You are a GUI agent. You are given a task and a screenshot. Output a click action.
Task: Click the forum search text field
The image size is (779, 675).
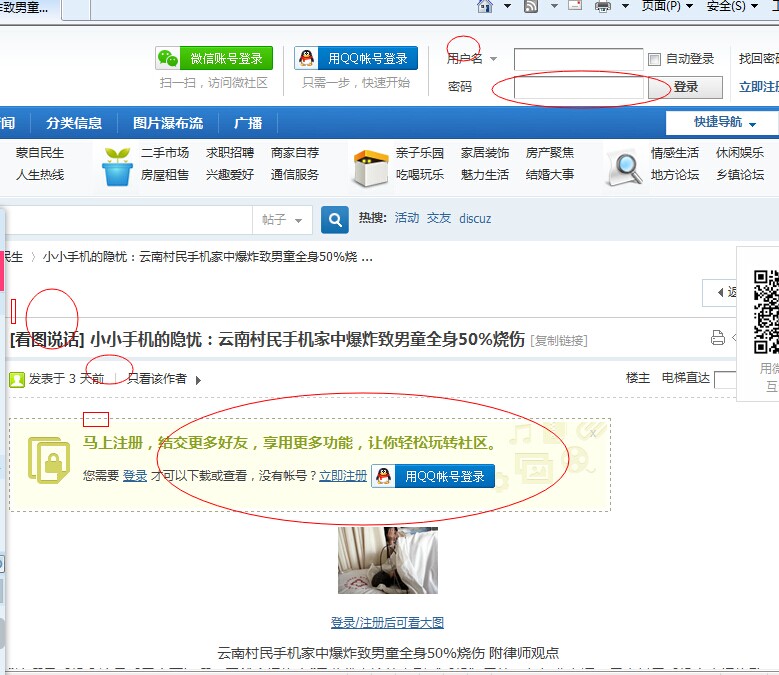pyautogui.click(x=128, y=220)
